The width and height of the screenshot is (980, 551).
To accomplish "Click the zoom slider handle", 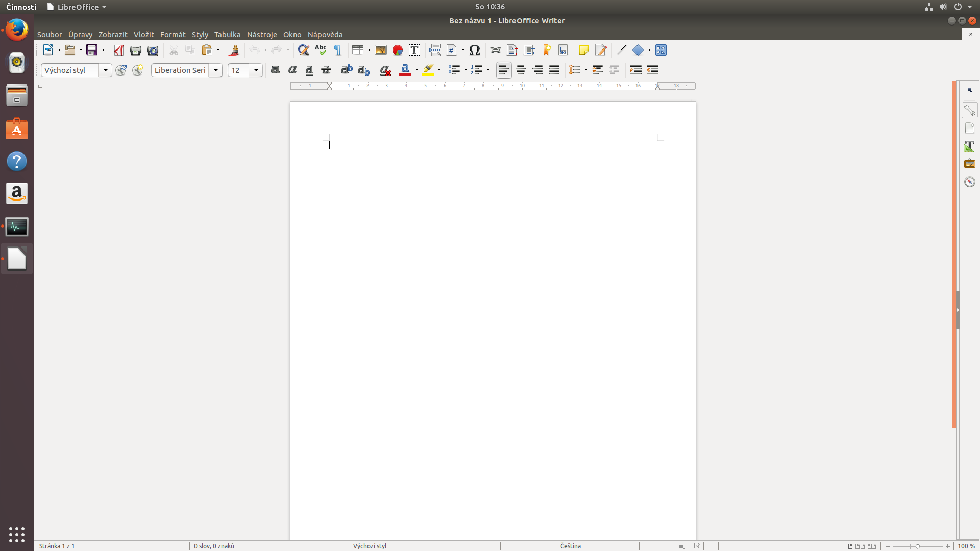I will click(917, 546).
